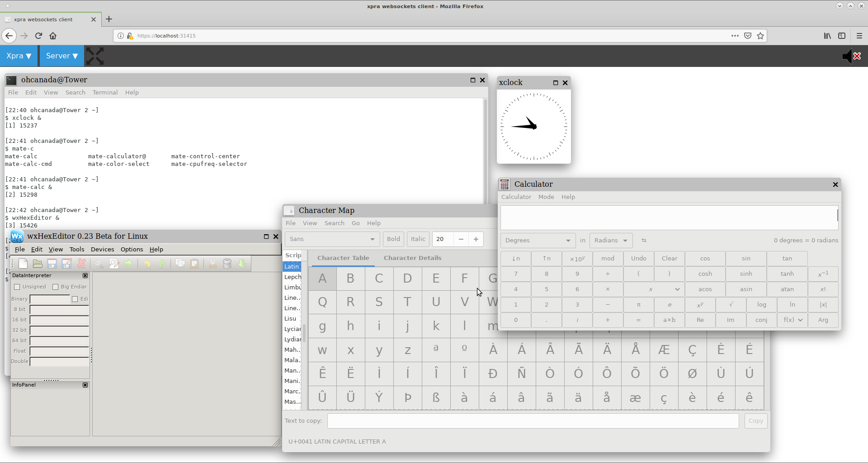Go to Firefox home page
This screenshot has width=868, height=463.
pyautogui.click(x=53, y=36)
